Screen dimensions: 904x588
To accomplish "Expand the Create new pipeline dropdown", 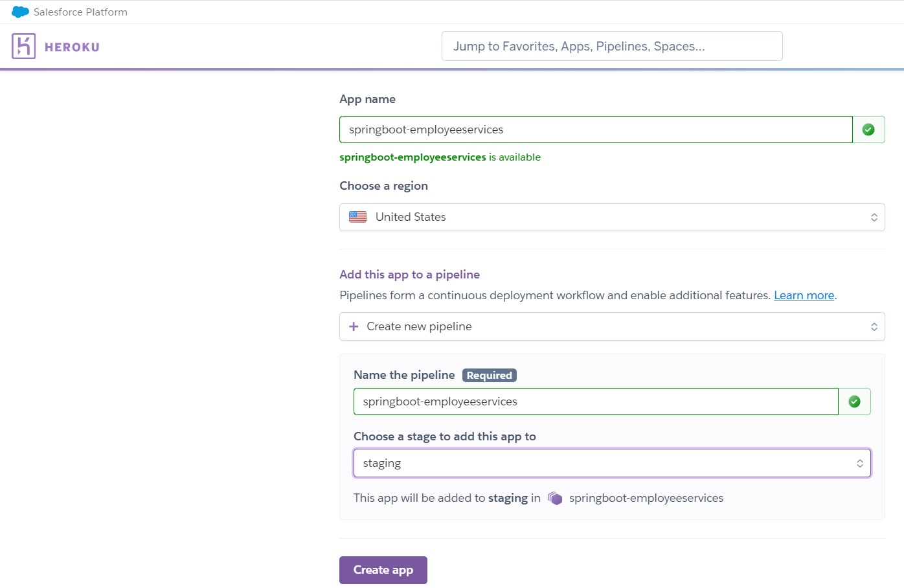I will click(611, 326).
